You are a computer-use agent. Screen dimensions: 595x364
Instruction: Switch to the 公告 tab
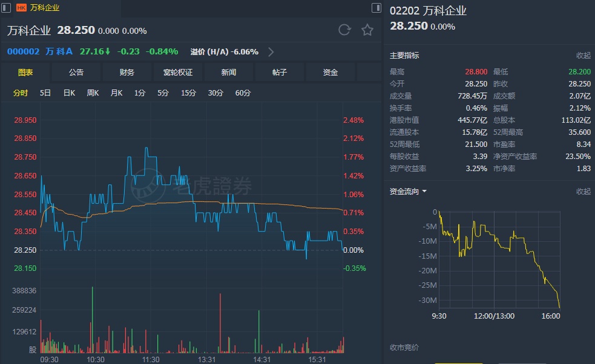(x=76, y=73)
